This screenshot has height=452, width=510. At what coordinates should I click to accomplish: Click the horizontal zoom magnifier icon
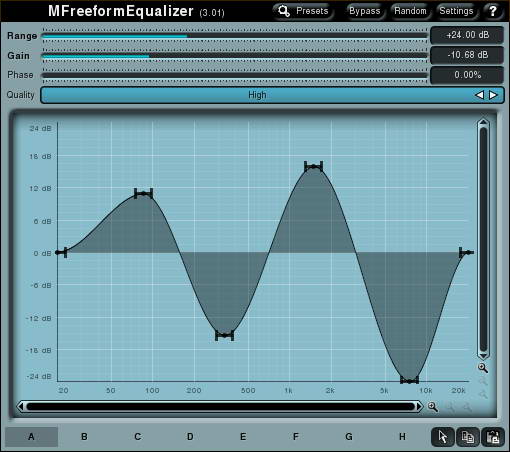(433, 407)
